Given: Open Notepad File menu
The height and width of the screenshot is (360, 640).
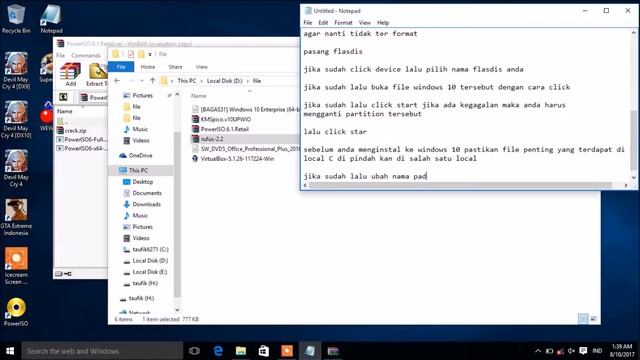Looking at the screenshot, I should [x=308, y=22].
